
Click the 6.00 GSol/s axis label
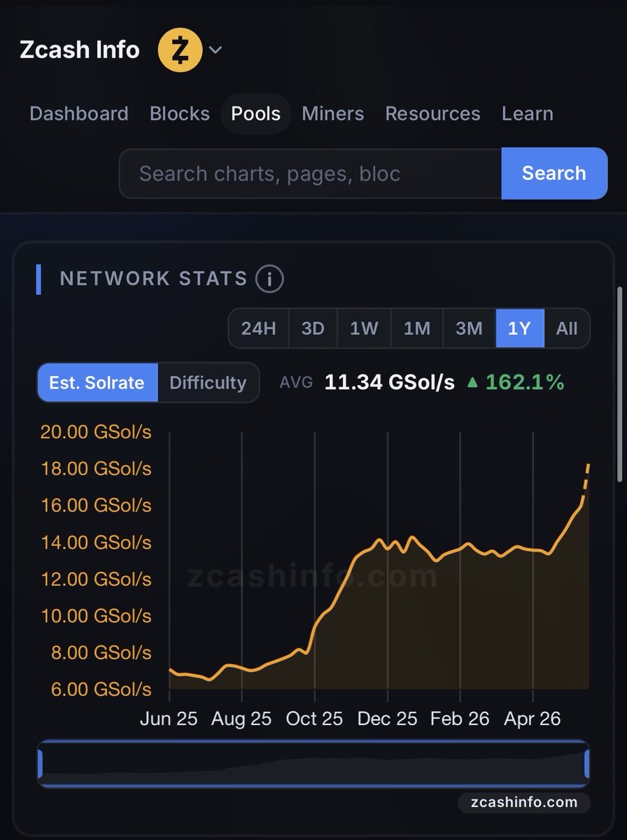coord(101,689)
